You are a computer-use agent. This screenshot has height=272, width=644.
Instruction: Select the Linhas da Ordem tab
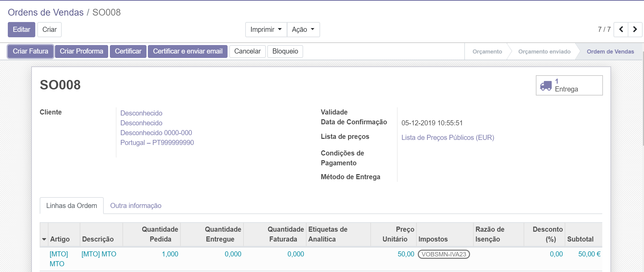click(x=72, y=206)
